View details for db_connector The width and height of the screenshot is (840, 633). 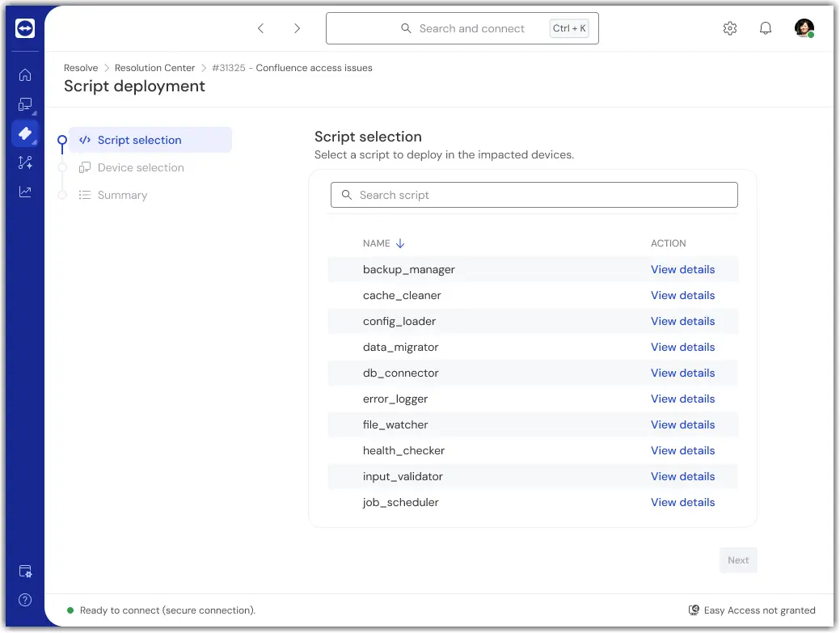pos(682,373)
